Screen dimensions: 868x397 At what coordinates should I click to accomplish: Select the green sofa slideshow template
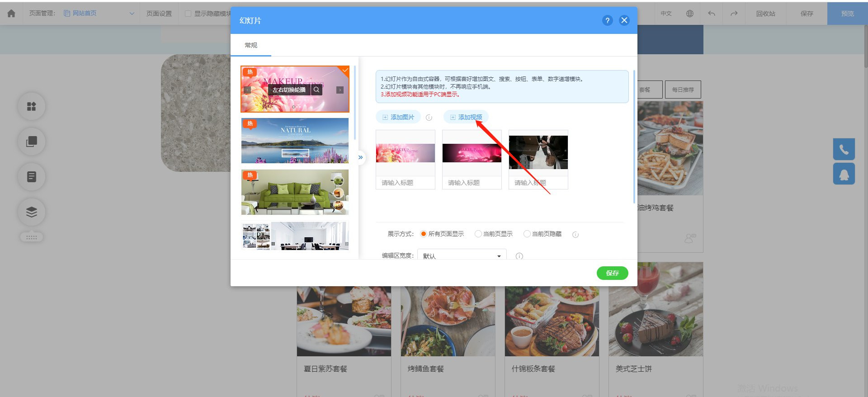[x=295, y=192]
